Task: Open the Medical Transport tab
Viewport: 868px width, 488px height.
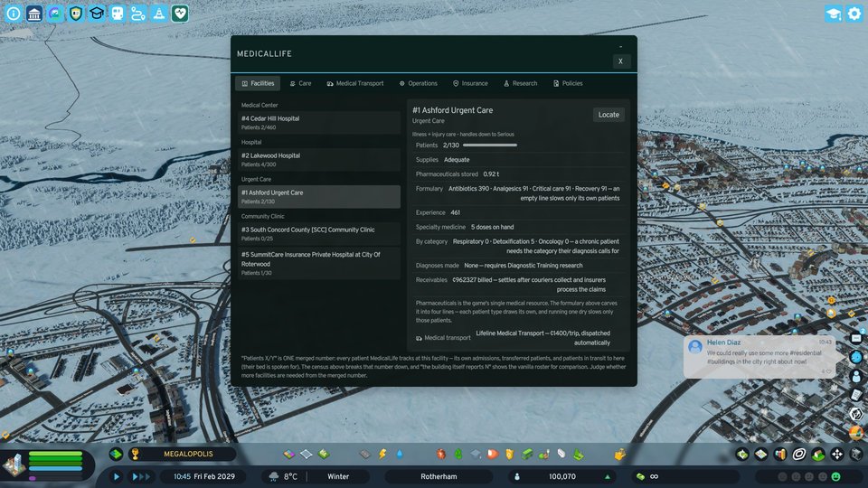Action: tap(354, 83)
